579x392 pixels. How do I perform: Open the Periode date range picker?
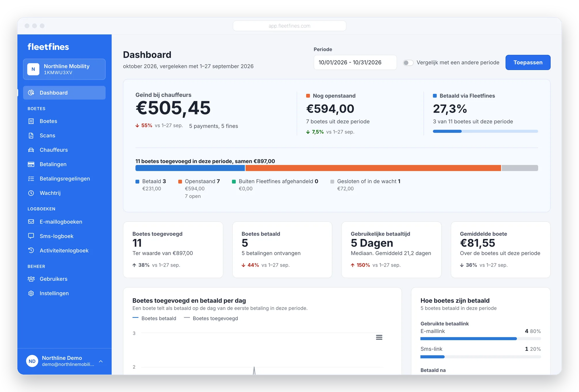coord(355,62)
